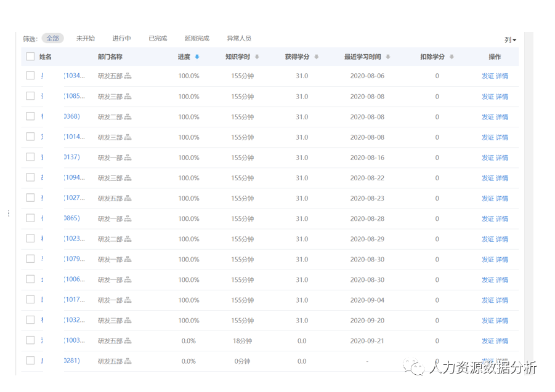Click org chart icon in 1017 row
Viewport: 555px width, 392px height.
tap(128, 300)
